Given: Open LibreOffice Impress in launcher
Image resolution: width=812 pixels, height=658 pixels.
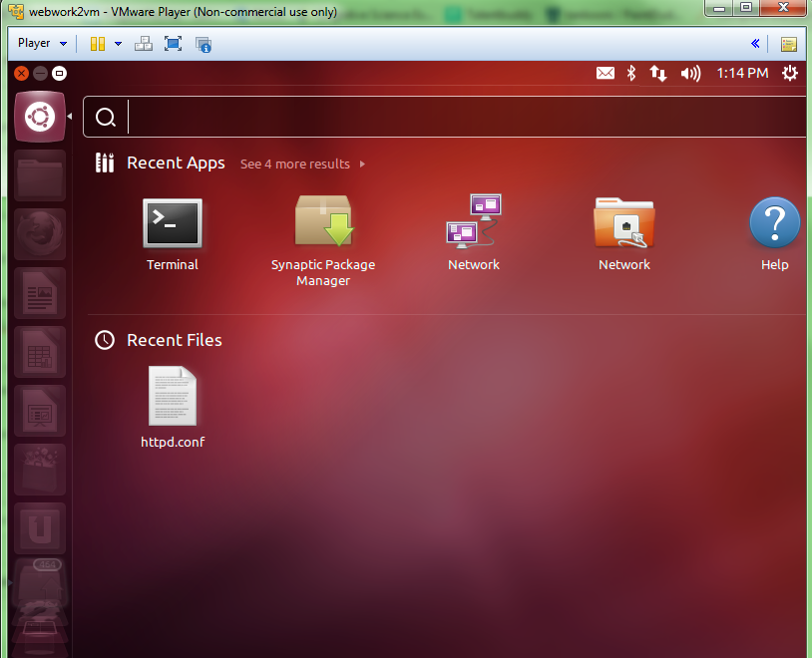Looking at the screenshot, I should (40, 411).
